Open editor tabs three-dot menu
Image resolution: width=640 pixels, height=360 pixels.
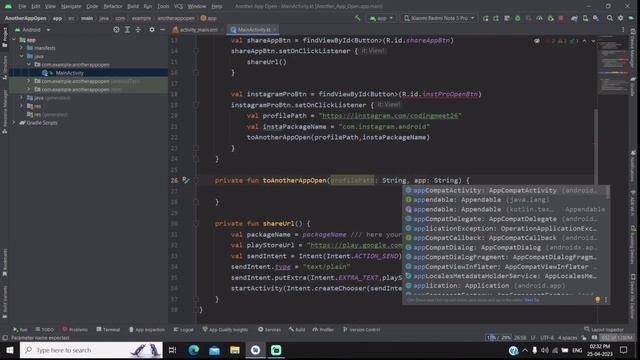623,30
